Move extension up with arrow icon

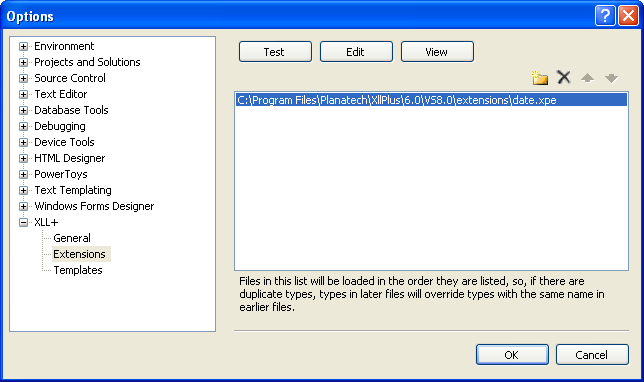click(x=587, y=78)
